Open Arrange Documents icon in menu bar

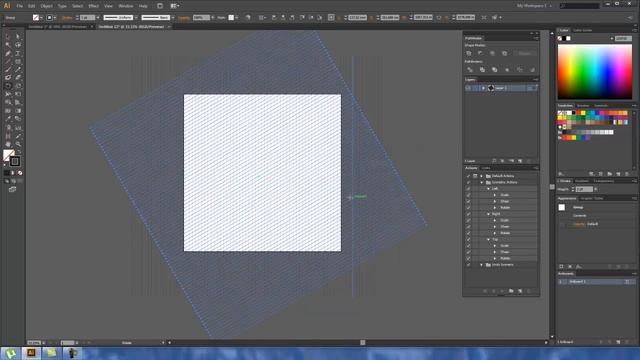tap(175, 6)
